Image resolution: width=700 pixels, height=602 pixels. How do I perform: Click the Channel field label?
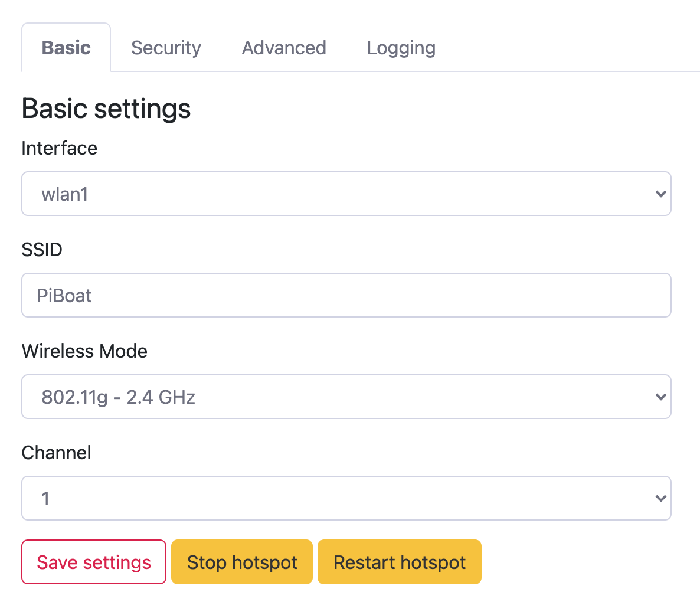56,453
